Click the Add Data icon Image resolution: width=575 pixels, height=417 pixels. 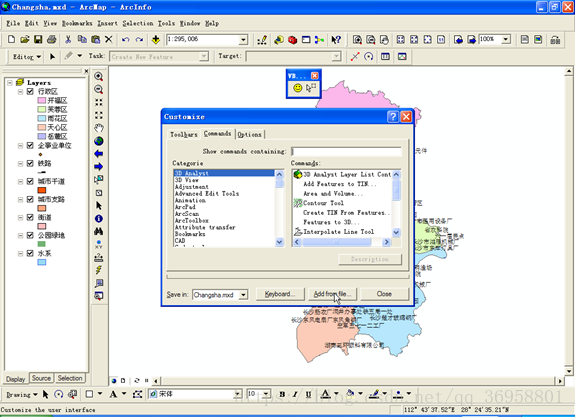156,39
